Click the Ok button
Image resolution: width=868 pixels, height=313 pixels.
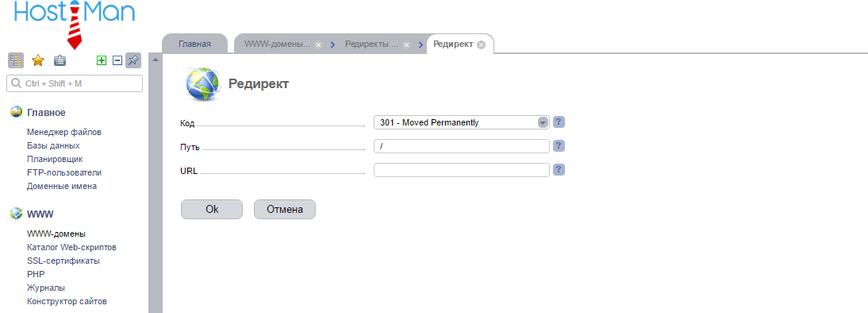point(212,210)
